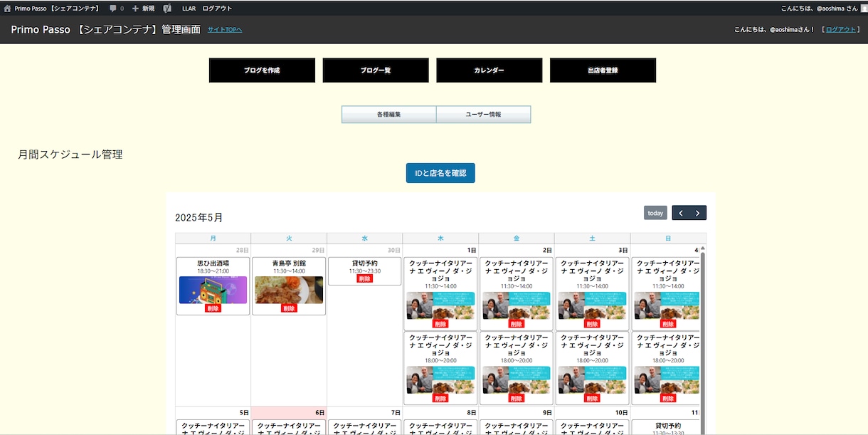This screenshot has height=435, width=868.
Task: Click the 出店者登録 button
Action: 603,70
